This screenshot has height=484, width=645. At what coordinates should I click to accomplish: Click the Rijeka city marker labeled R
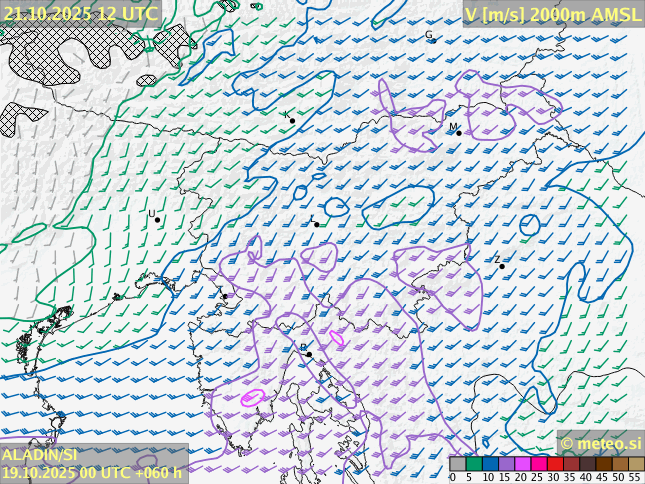(x=309, y=354)
